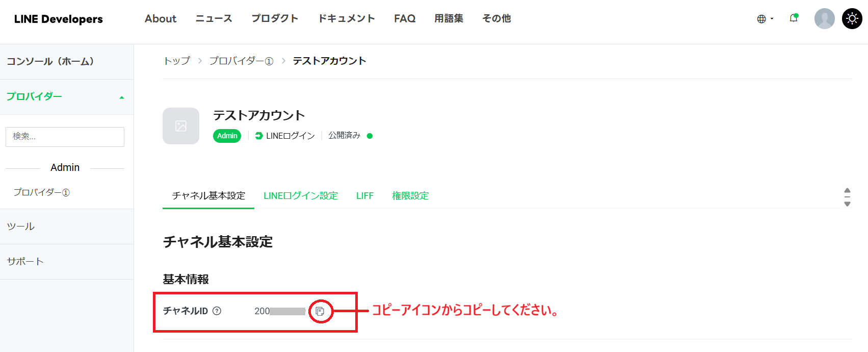Viewport: 868px width, 352px height.
Task: Click the provider search input field
Action: pyautogui.click(x=65, y=137)
